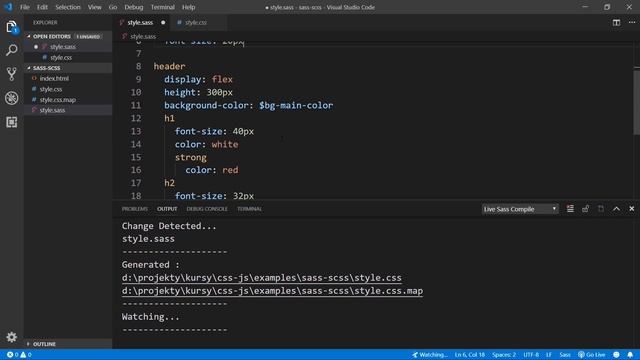
Task: Open the Extensions view
Action: [x=11, y=122]
